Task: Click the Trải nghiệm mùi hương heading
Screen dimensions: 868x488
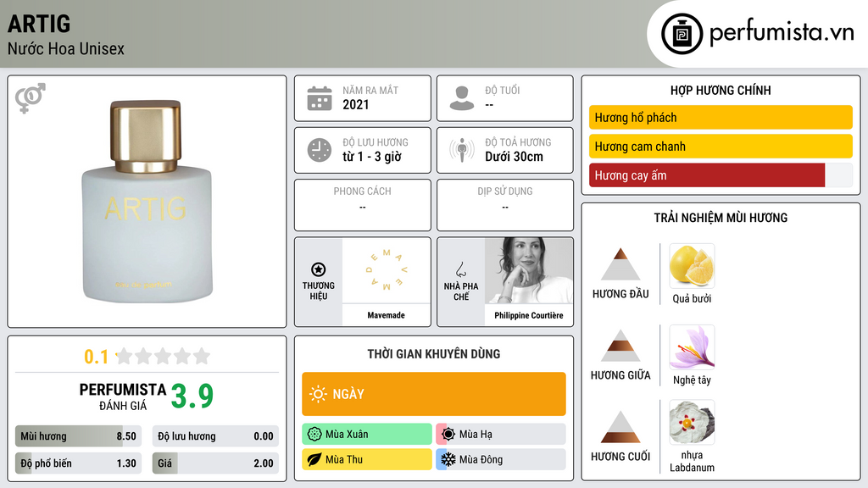Action: pos(721,218)
